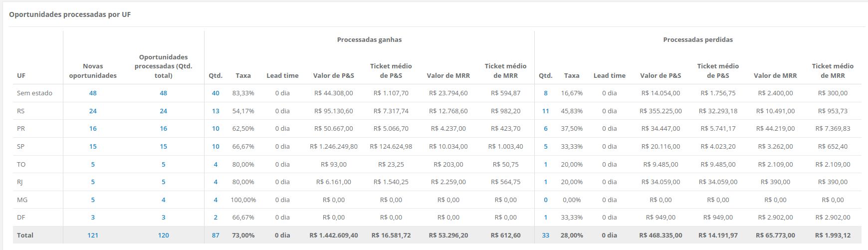Click the Processadas ganhas group header

(369, 40)
